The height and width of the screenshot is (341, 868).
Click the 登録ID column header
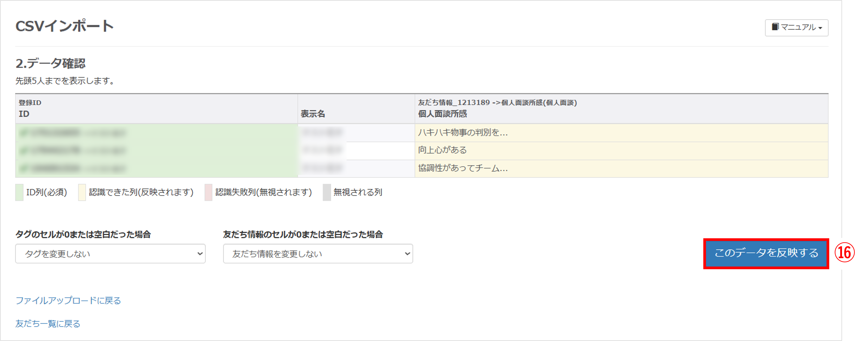coord(30,103)
